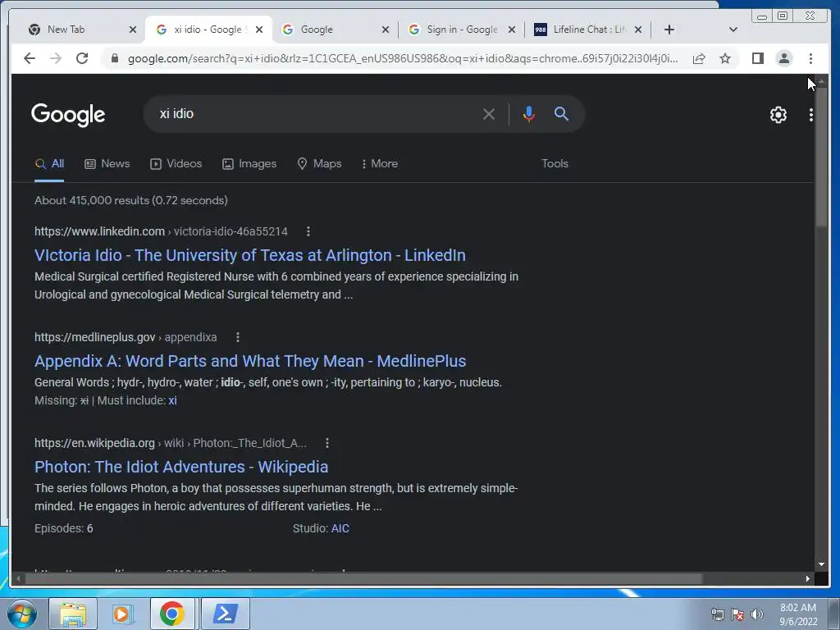The width and height of the screenshot is (840, 630).
Task: Select the All search filter
Action: click(x=49, y=163)
